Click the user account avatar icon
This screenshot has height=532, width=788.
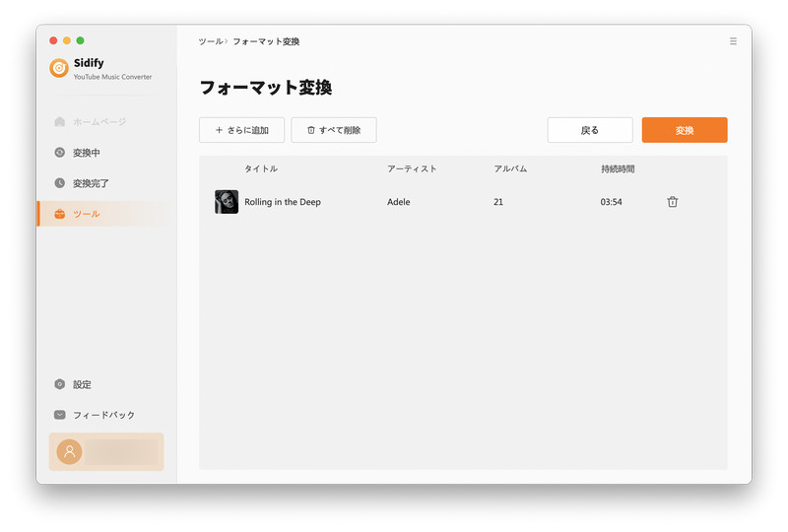pos(69,451)
